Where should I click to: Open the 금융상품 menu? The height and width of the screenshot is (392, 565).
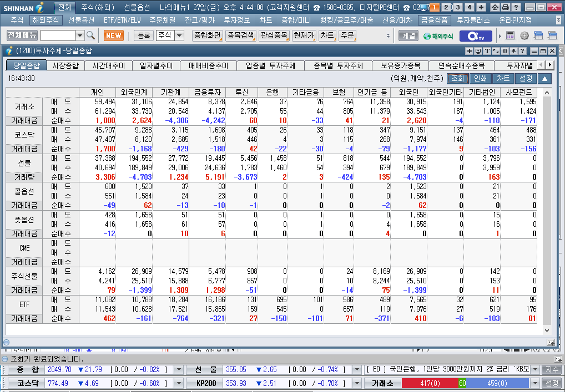coord(434,20)
